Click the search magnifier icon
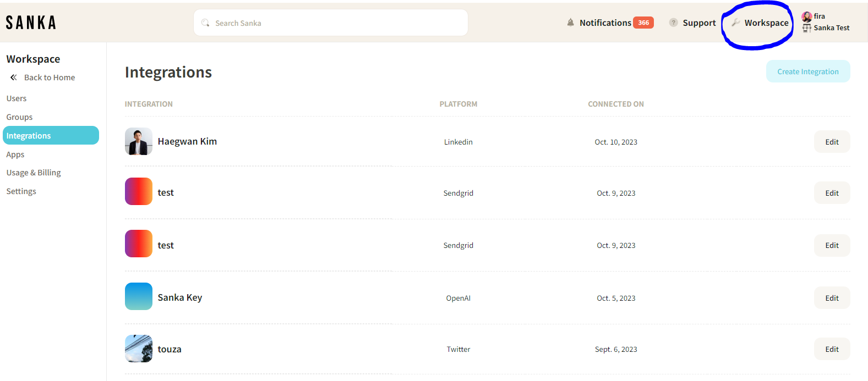The height and width of the screenshot is (381, 868). [205, 23]
